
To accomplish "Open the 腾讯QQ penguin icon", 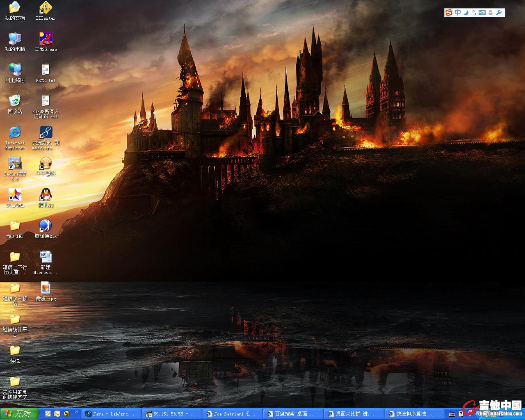I will (46, 194).
